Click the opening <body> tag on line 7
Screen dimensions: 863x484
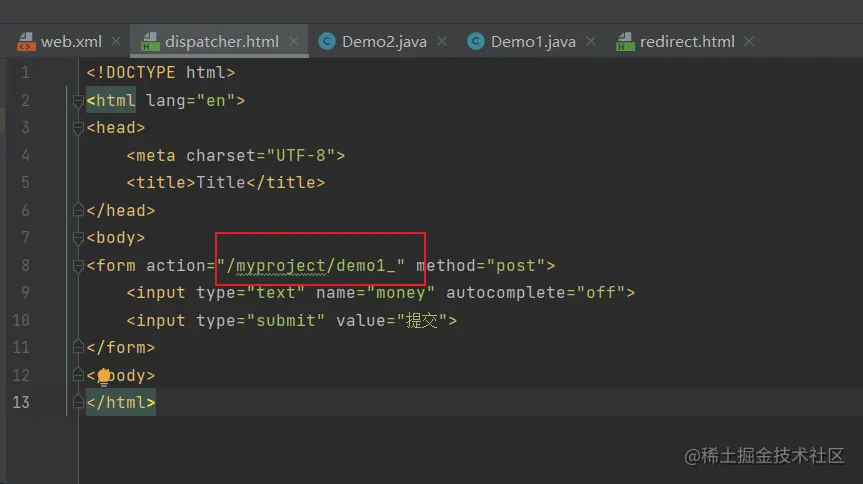pos(116,238)
